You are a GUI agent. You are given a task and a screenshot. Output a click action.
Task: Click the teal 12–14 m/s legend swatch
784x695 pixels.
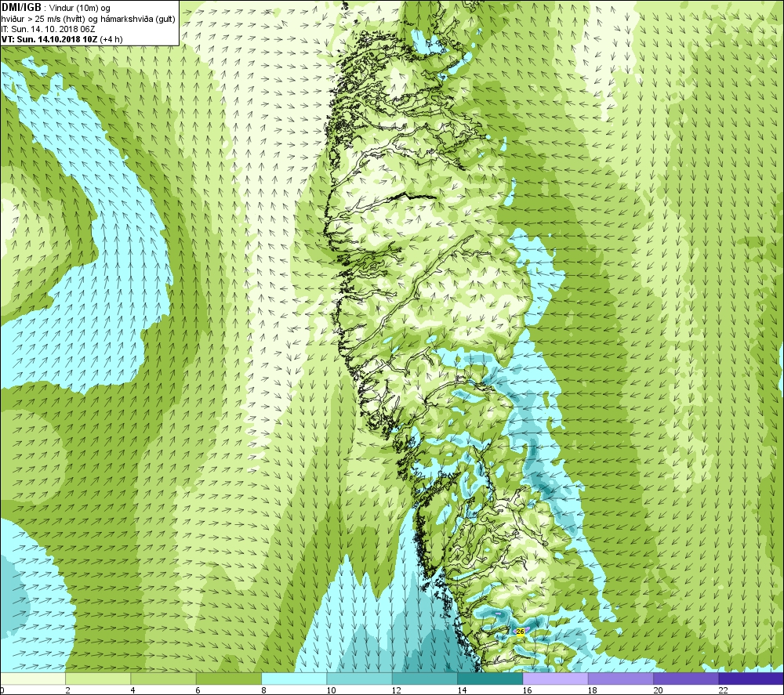tap(424, 679)
